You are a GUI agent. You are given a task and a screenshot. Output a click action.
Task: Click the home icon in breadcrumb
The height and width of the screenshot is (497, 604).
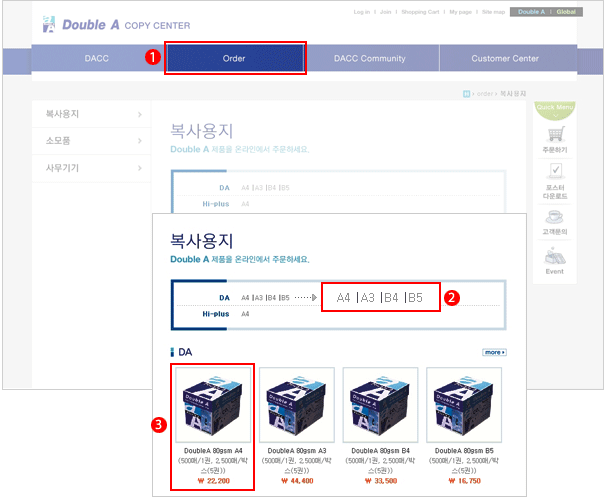tap(466, 94)
